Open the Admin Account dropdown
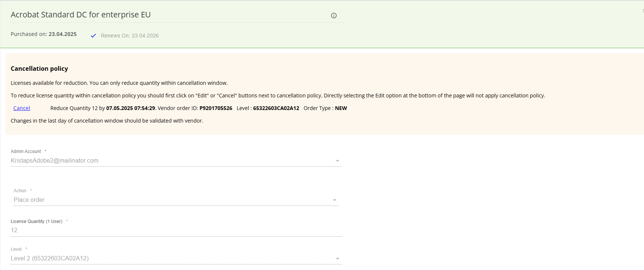This screenshot has height=270, width=644. point(176,161)
